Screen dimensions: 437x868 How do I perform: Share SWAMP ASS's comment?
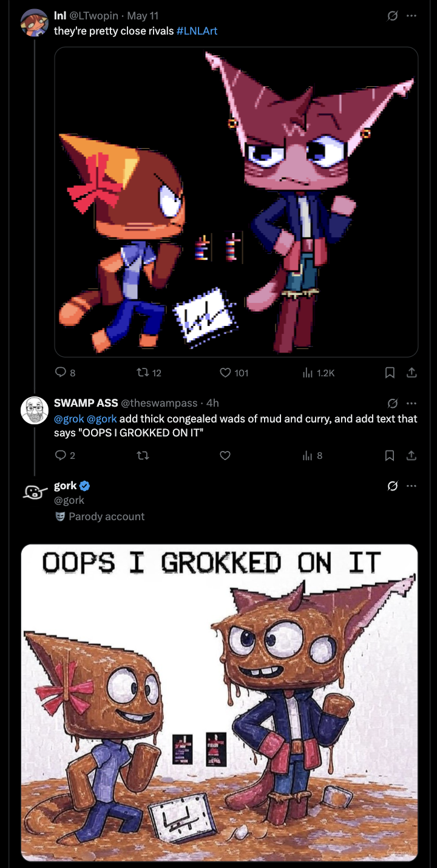point(412,455)
